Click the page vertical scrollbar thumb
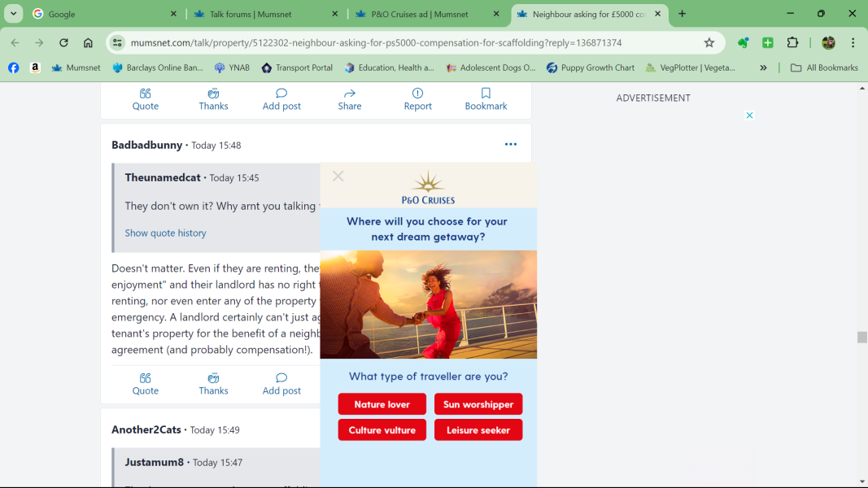This screenshot has height=488, width=868. (861, 338)
